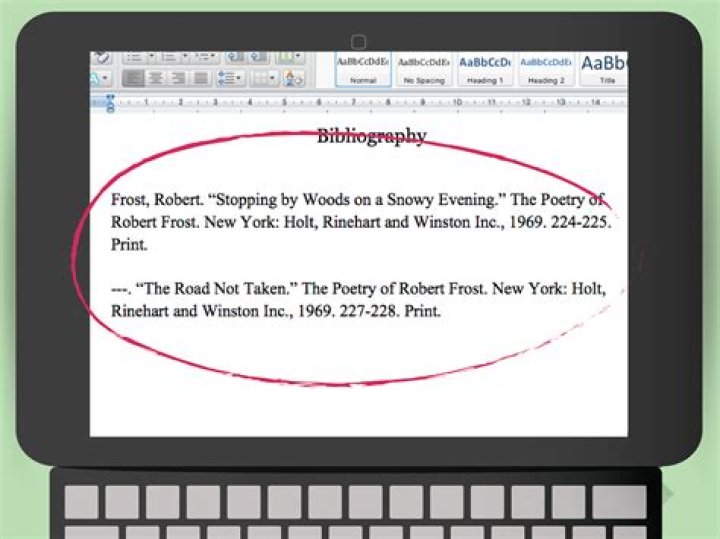Decrease the paragraph indent
720x539 pixels.
click(x=235, y=57)
